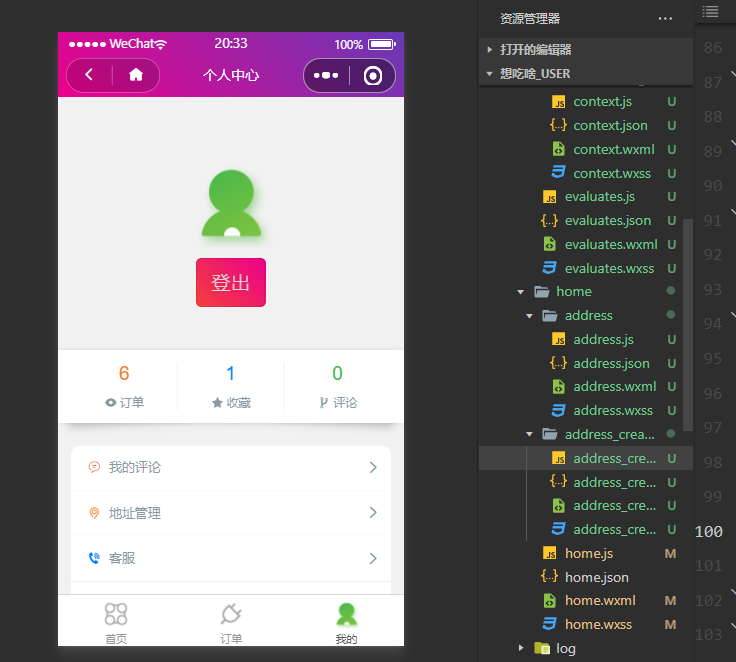Open 我的评论 list row
Image resolution: width=736 pixels, height=662 pixels.
click(x=231, y=468)
